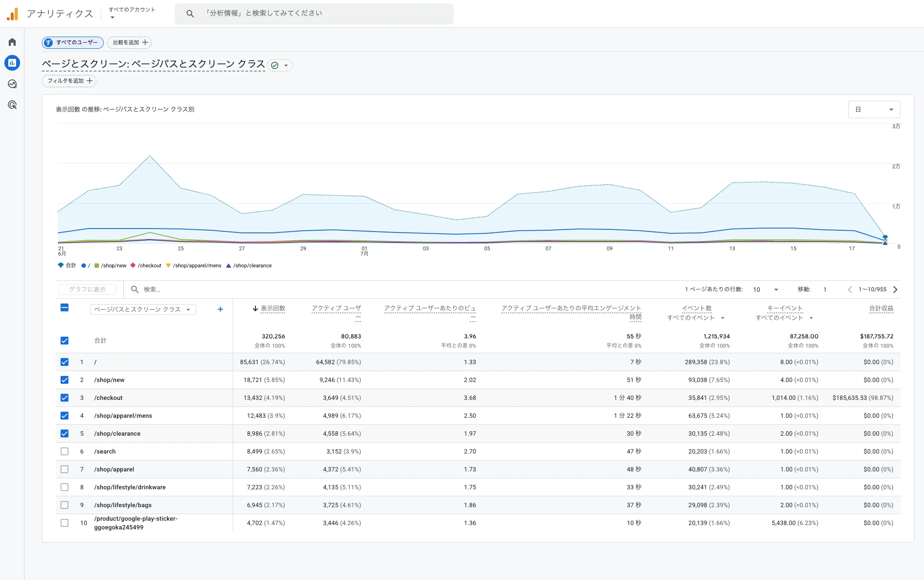The height and width of the screenshot is (580, 924).
Task: Click the plus icon on 比較を追加
Action: point(145,42)
